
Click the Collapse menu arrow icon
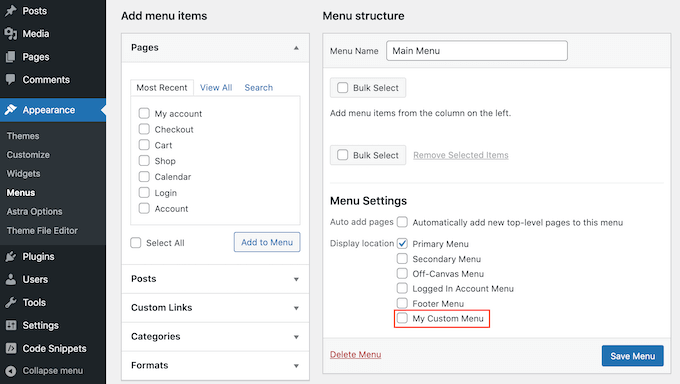(x=11, y=371)
